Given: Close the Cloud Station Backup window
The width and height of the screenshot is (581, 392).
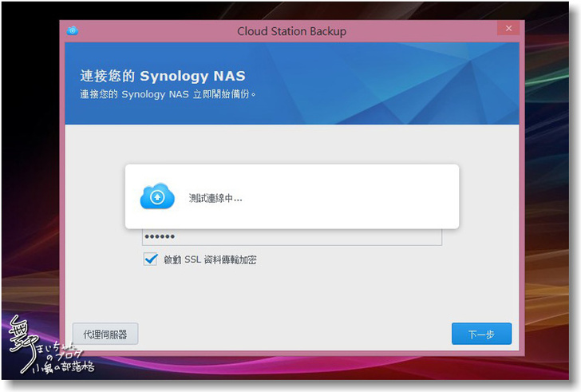Looking at the screenshot, I should click(x=508, y=30).
